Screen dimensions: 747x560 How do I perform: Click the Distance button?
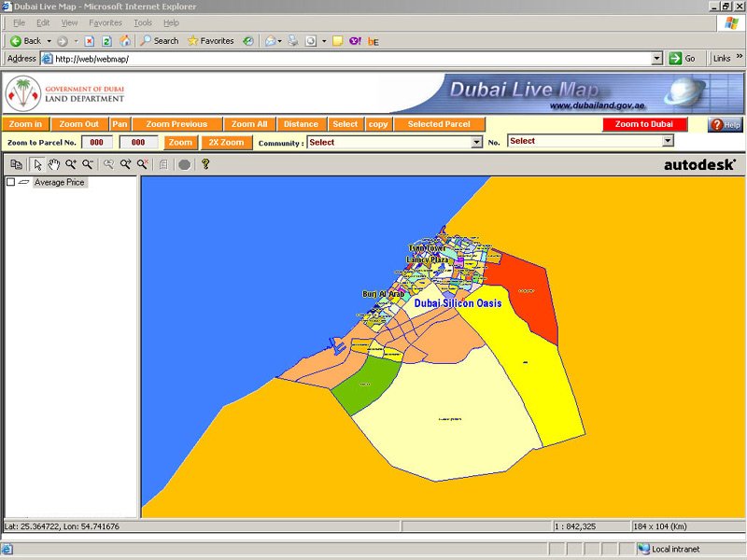301,124
